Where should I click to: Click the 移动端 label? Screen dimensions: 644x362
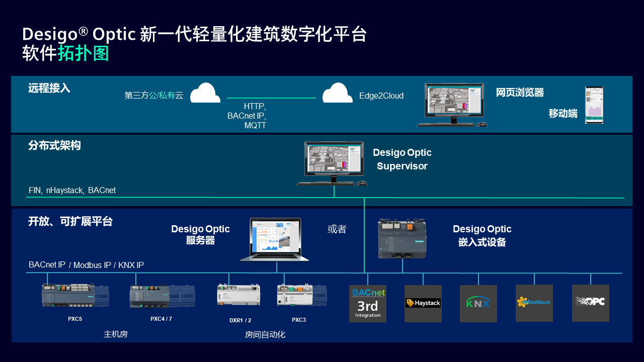coord(563,114)
